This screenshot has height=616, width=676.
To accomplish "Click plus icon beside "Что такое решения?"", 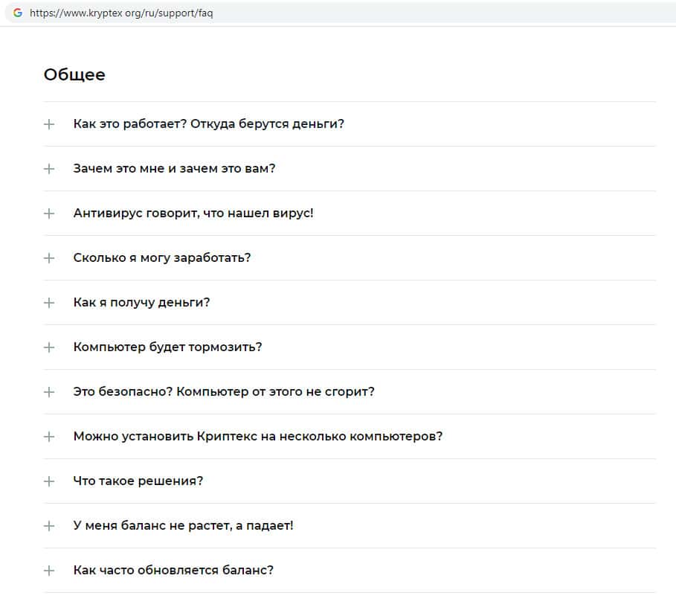I will (49, 481).
